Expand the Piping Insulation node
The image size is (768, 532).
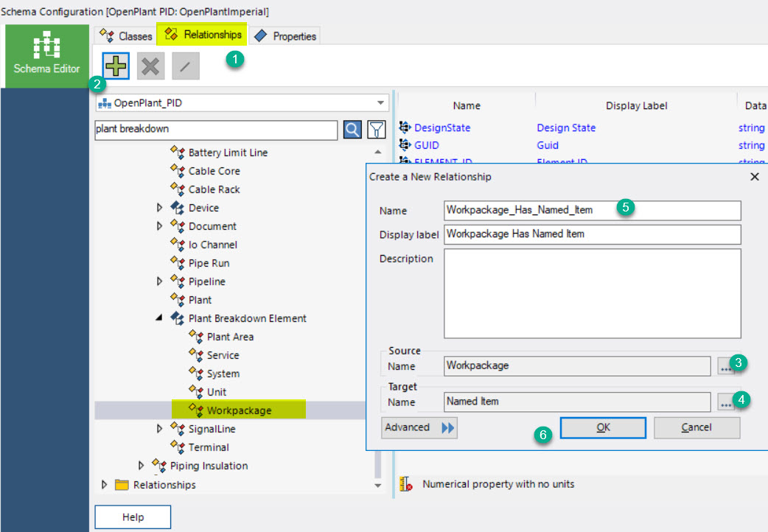[141, 466]
